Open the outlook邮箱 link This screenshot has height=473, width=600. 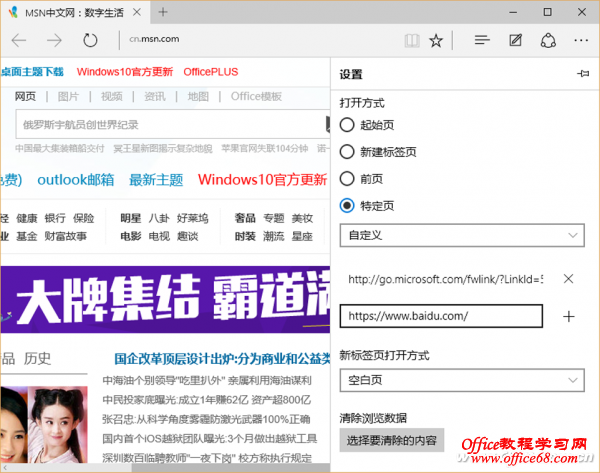75,179
